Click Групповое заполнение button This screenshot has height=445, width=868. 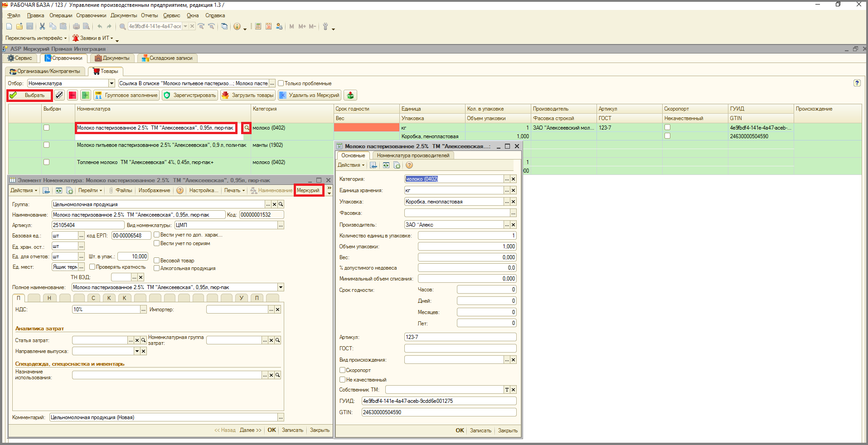[126, 95]
